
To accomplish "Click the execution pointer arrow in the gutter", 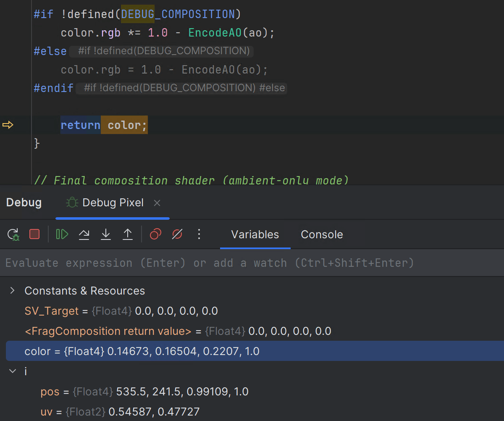I will [x=8, y=125].
